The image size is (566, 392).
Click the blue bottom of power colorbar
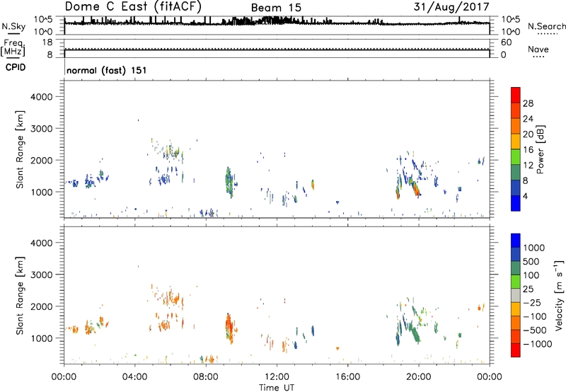[x=516, y=203]
